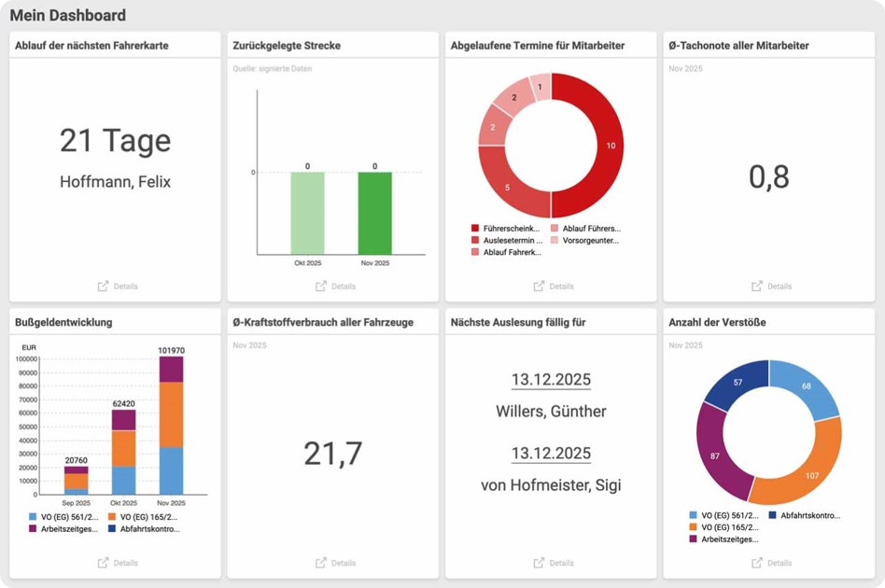Viewport: 885px width, 588px height.
Task: Select driver name Hoffmann, Felix
Action: [x=115, y=182]
